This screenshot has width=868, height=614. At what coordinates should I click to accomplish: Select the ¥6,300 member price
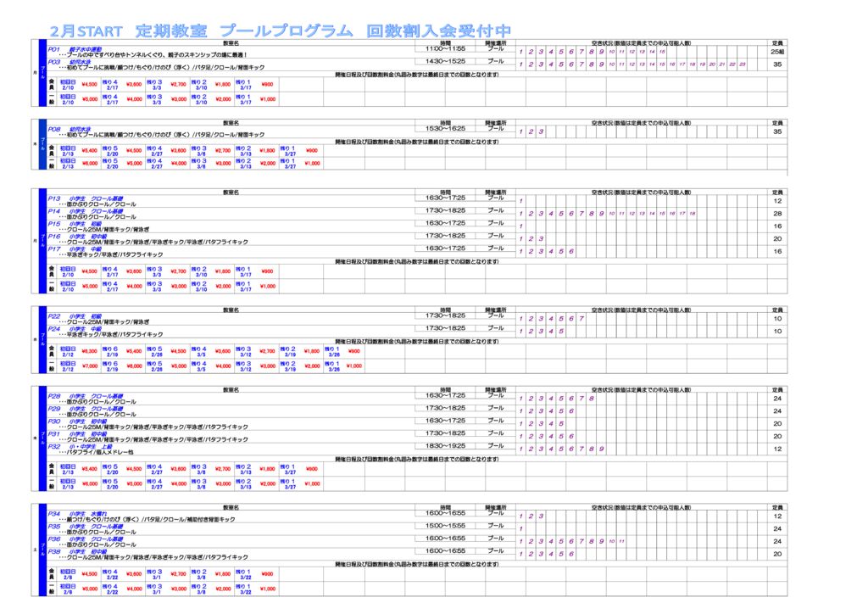coord(89,351)
